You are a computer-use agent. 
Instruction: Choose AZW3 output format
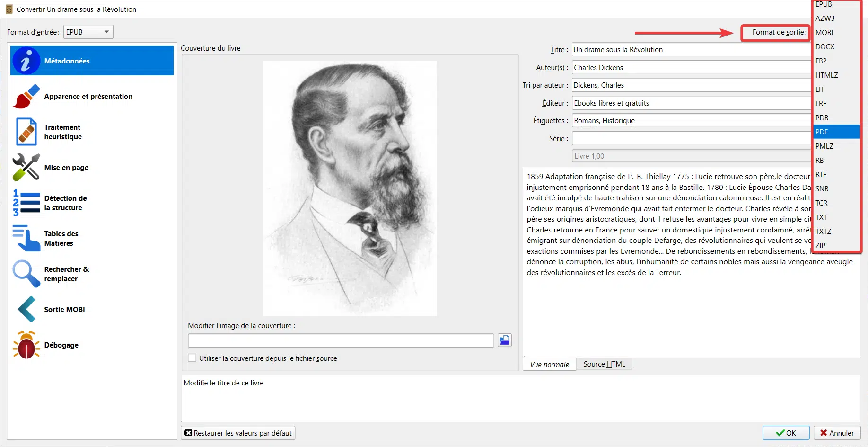click(x=836, y=18)
